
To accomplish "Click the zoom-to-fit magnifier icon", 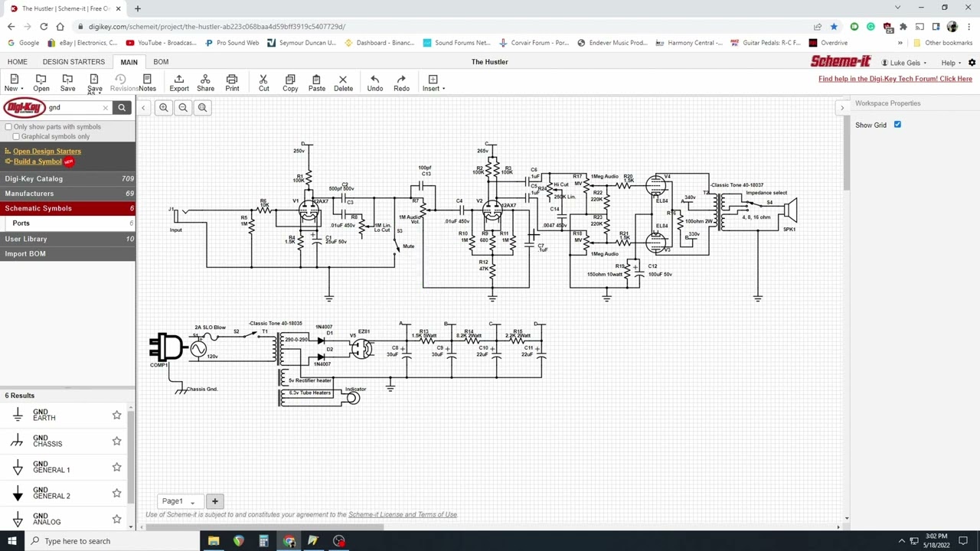I will click(x=203, y=108).
